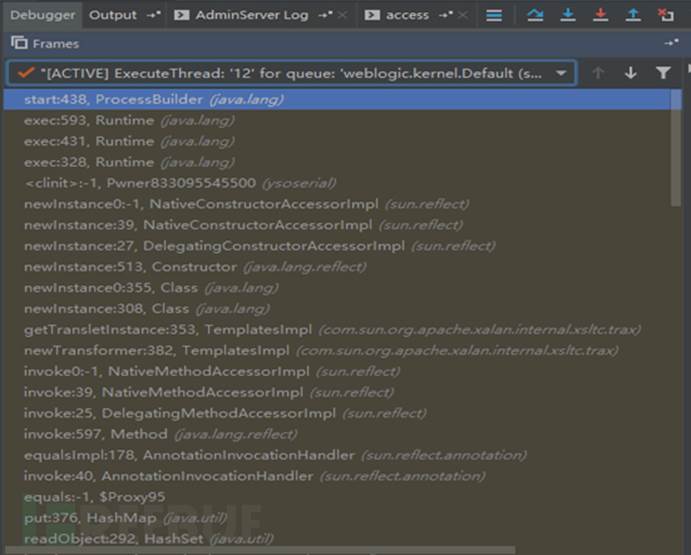Select frame invoke:40, AnnotationInvocationHandler
This screenshot has width=691, height=555.
tap(337, 476)
